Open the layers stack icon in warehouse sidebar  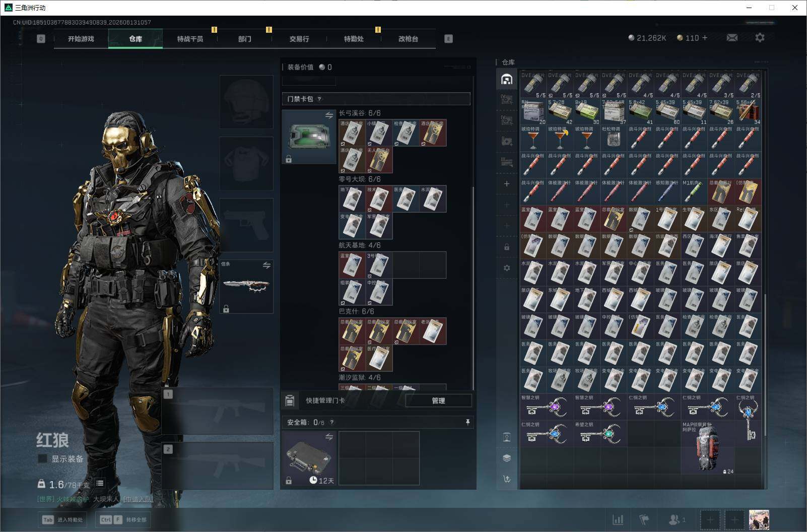coord(507,458)
